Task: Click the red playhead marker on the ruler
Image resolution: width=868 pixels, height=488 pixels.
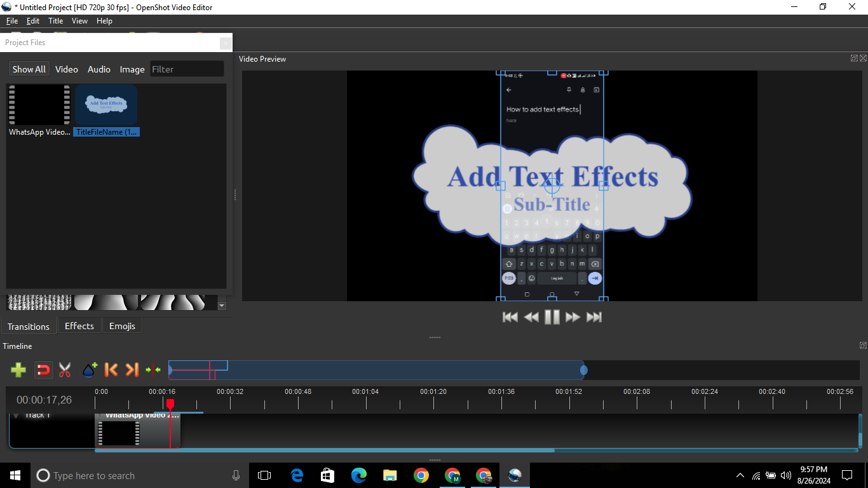Action: 170,403
